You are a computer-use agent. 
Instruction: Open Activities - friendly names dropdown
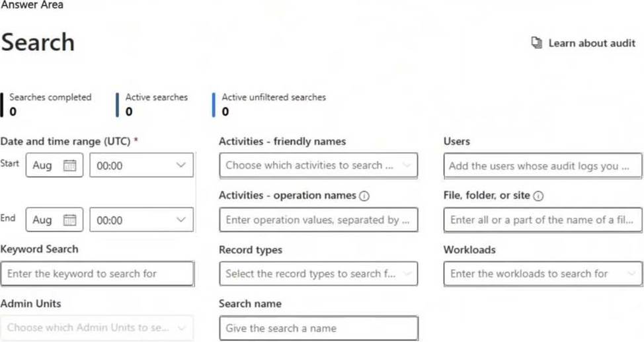[x=318, y=165]
